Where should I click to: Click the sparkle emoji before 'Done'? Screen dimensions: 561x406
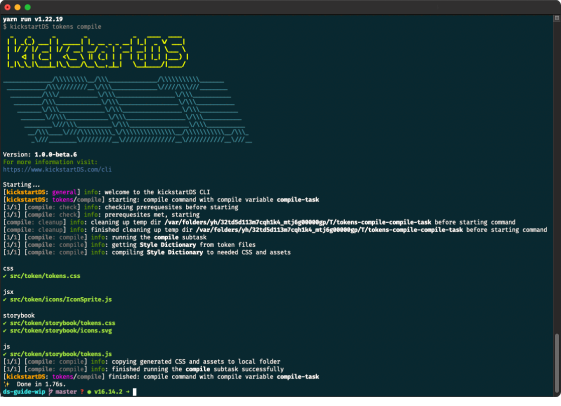(6, 384)
